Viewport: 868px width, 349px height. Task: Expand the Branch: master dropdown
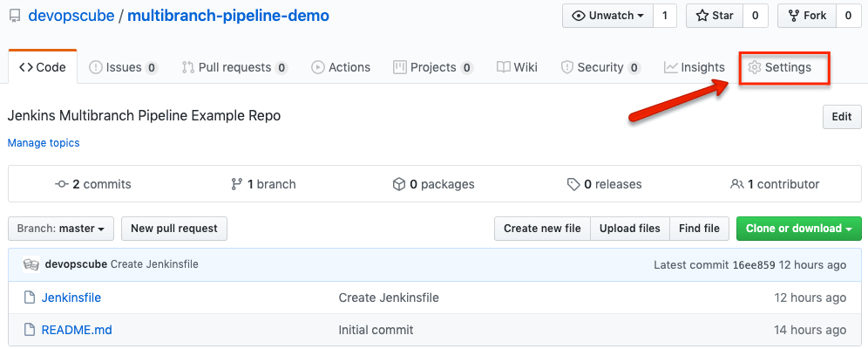click(x=61, y=229)
